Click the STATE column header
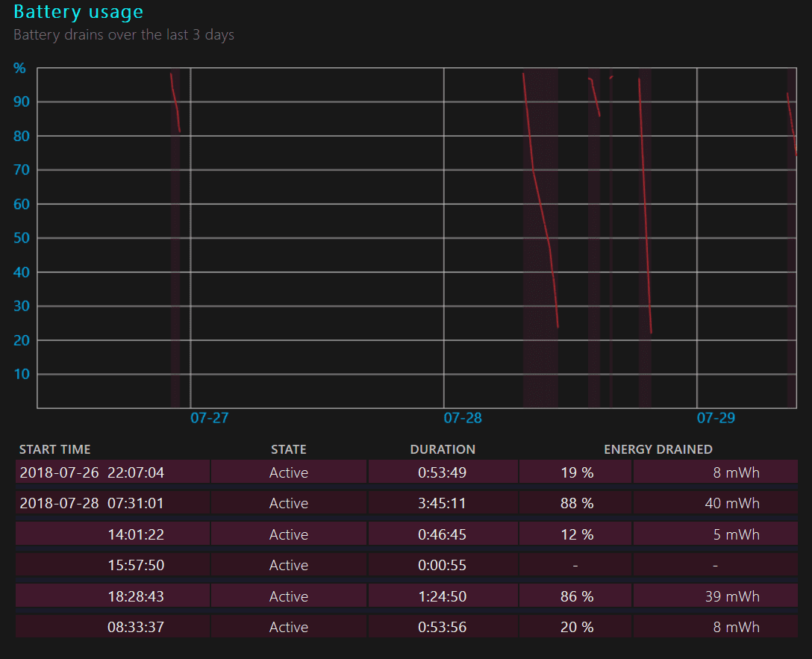812x659 pixels. pos(288,449)
